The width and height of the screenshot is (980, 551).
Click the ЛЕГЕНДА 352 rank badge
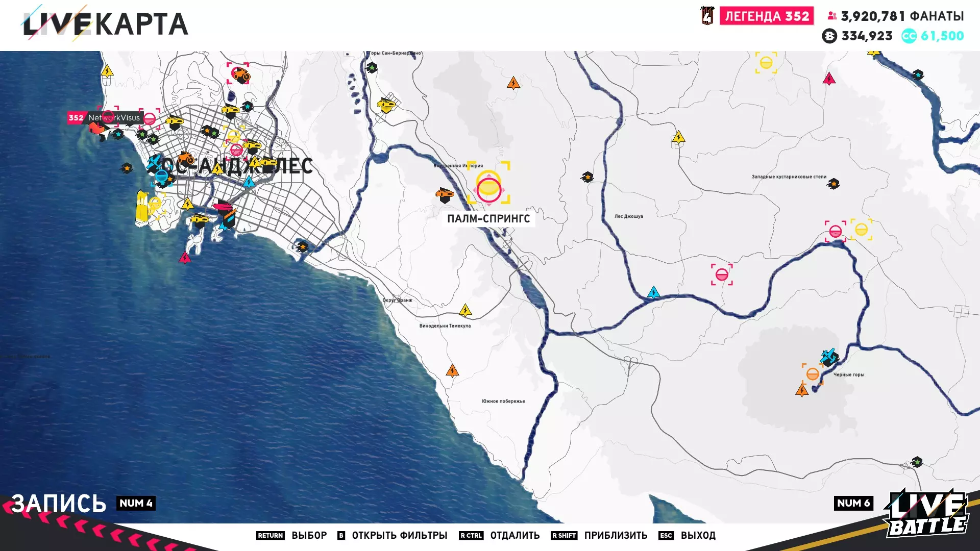[767, 16]
